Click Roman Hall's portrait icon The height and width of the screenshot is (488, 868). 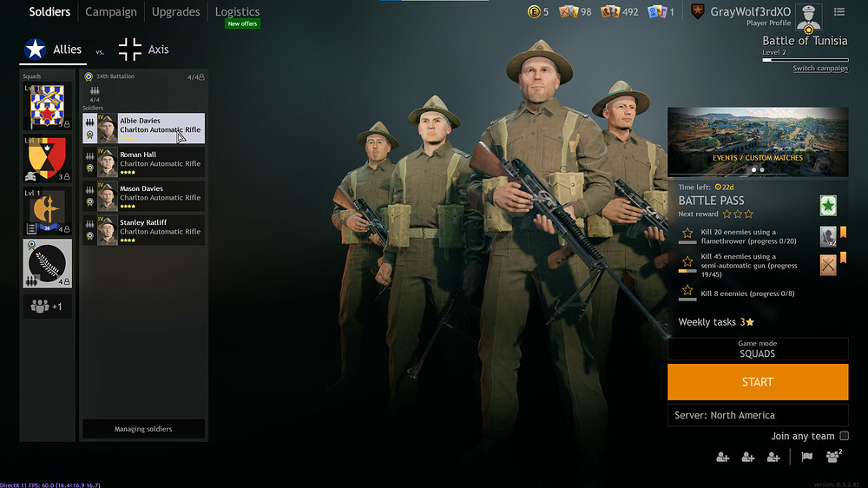(x=107, y=163)
